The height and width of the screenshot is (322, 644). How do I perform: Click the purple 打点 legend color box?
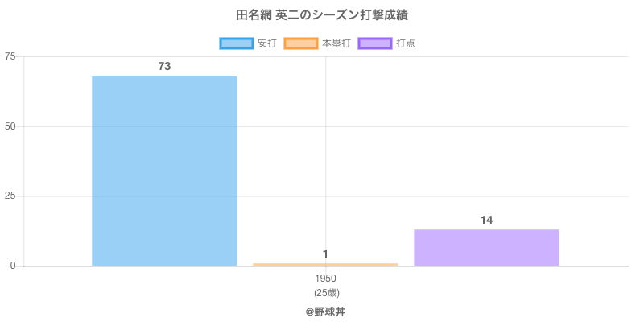(x=375, y=43)
